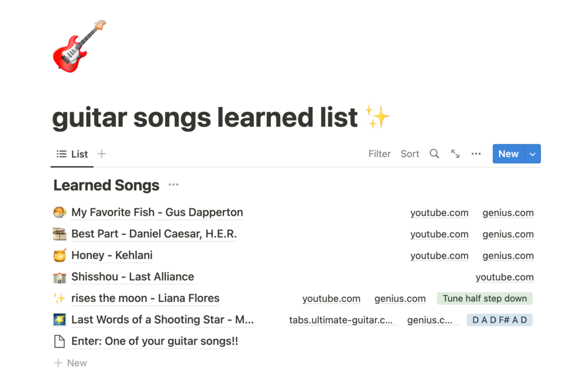This screenshot has height=385, width=588.
Task: Click the blue D A D F# A D tag
Action: click(x=499, y=320)
